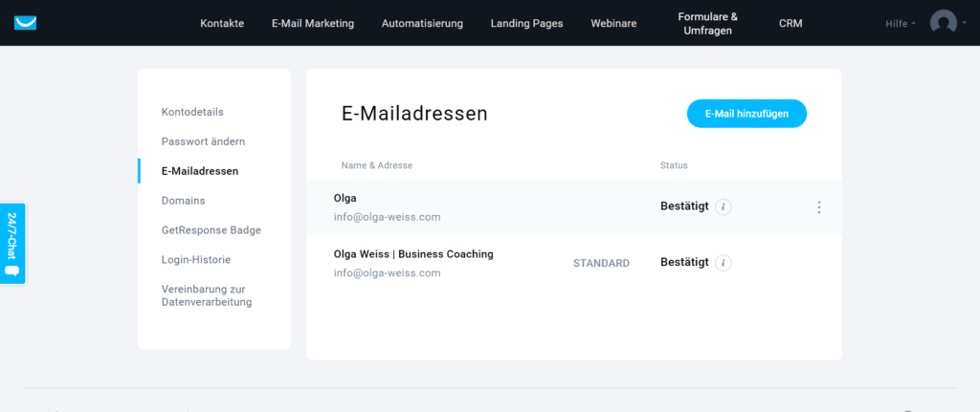Image resolution: width=980 pixels, height=412 pixels.
Task: Open the Login-Historie page
Action: click(x=195, y=259)
